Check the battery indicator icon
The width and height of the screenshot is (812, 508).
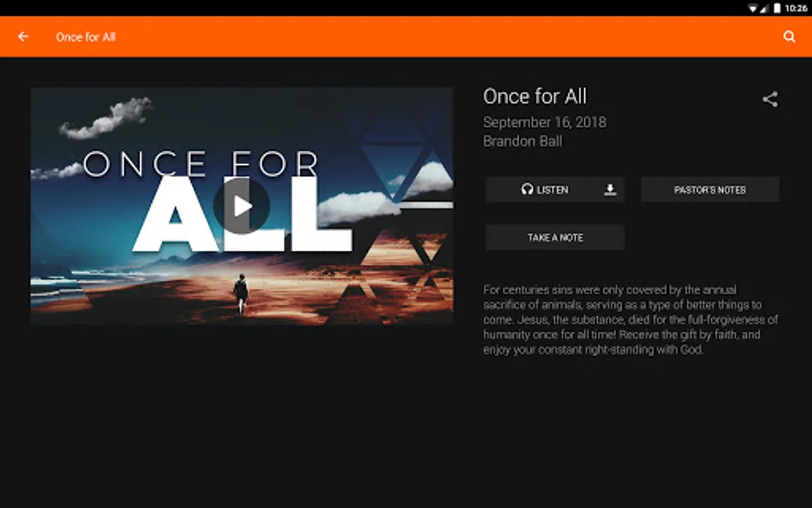pos(777,8)
